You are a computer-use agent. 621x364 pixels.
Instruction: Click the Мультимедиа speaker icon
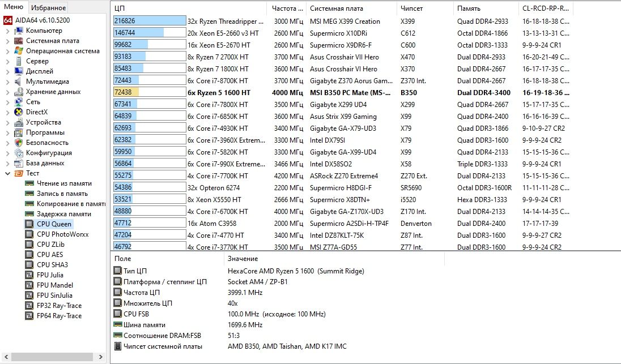(x=19, y=82)
